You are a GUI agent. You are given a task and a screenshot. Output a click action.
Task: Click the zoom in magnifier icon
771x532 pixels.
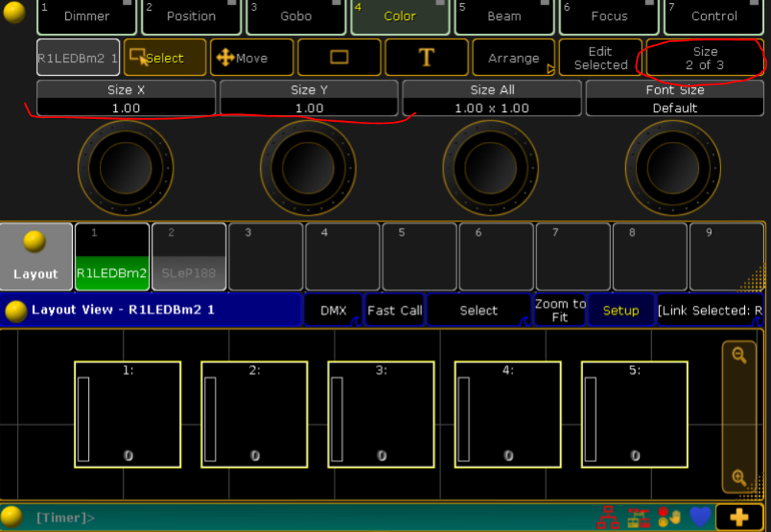[739, 478]
